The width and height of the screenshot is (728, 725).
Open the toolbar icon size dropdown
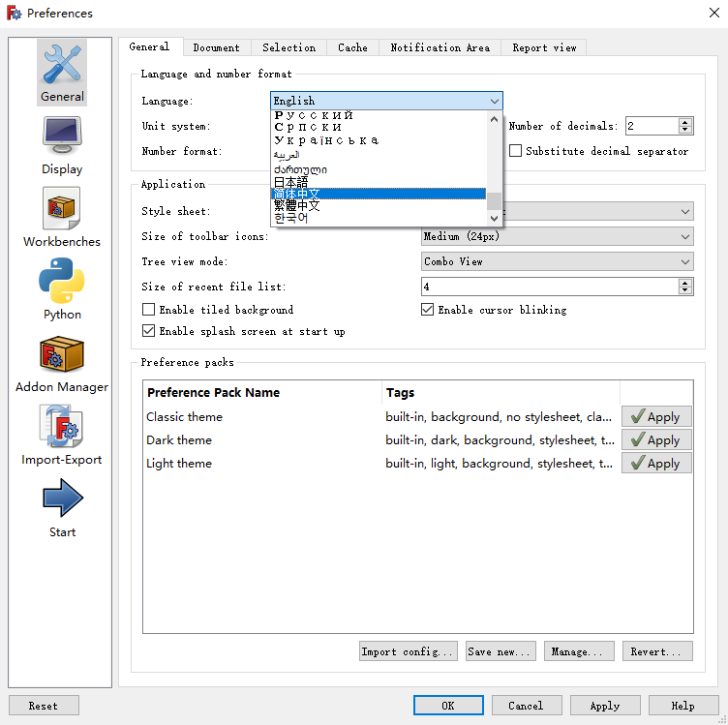[558, 236]
